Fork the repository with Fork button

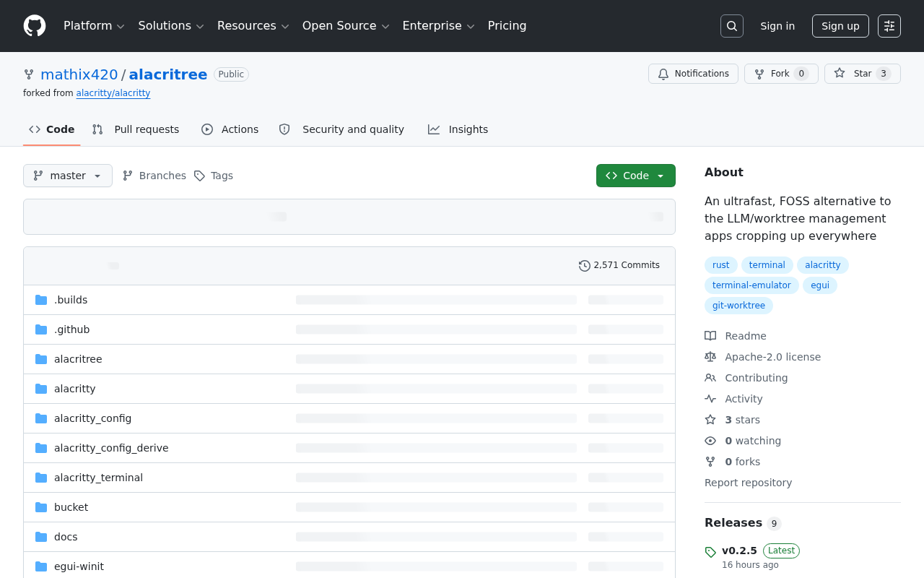point(781,74)
